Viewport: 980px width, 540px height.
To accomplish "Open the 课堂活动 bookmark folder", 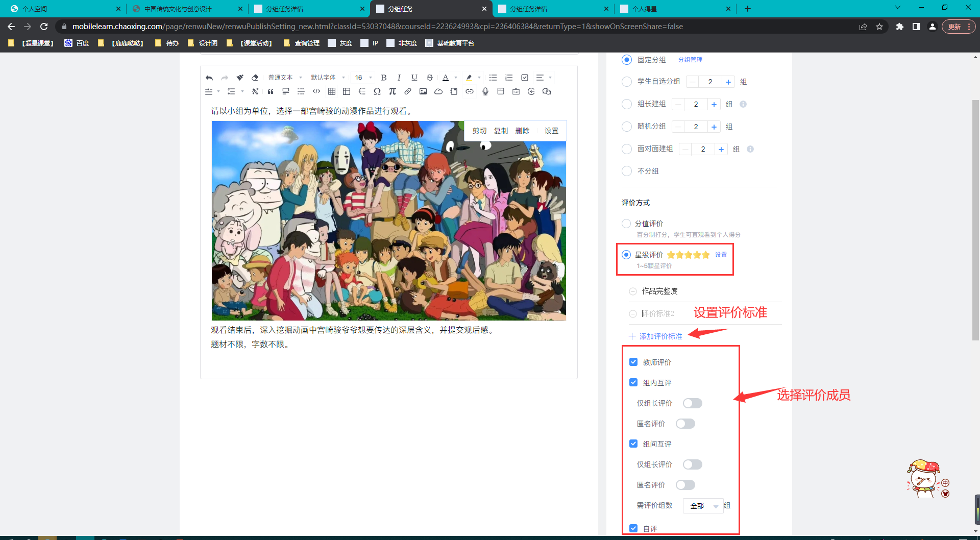I will [x=250, y=43].
